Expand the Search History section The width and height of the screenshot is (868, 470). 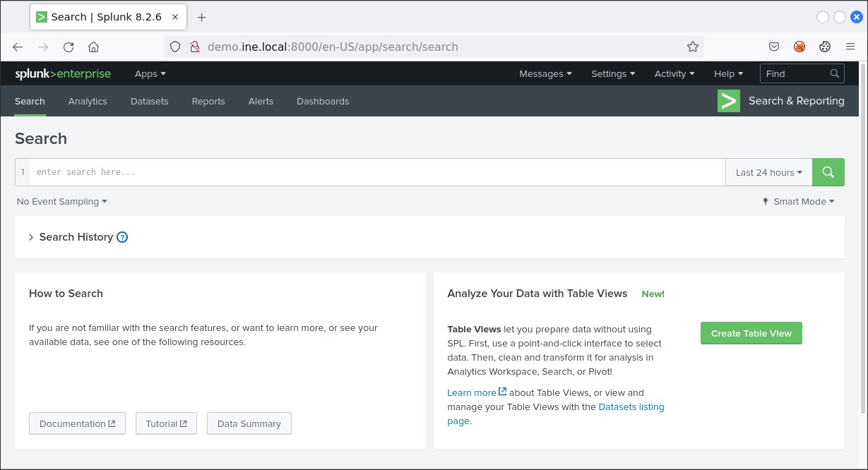31,237
